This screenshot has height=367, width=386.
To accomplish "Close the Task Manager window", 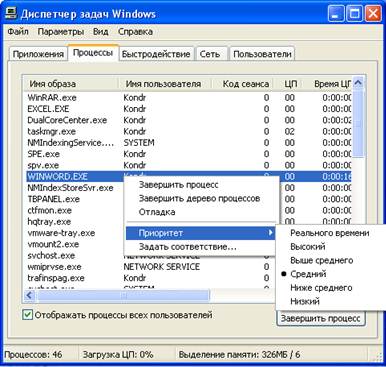I will pyautogui.click(x=373, y=14).
